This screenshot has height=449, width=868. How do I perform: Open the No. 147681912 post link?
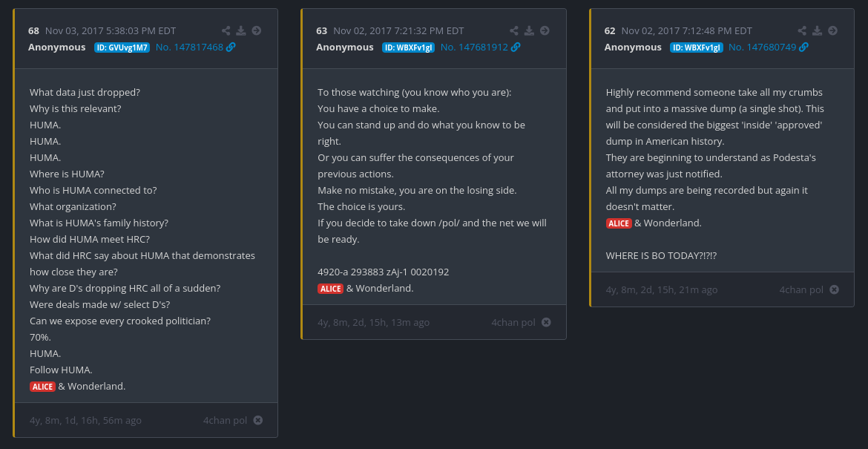coord(474,47)
